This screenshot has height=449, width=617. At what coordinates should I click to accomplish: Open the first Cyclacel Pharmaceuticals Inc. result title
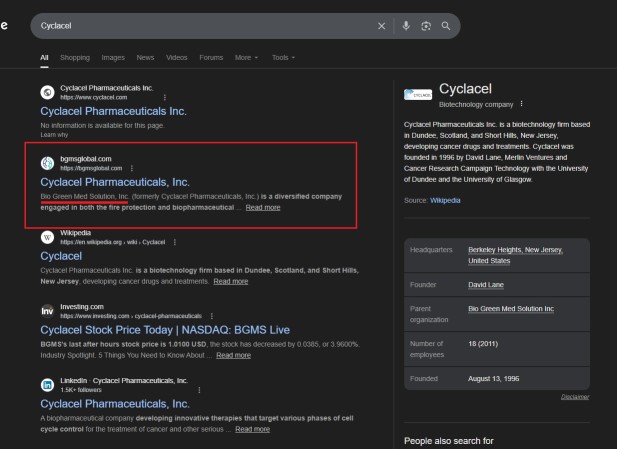click(x=113, y=111)
